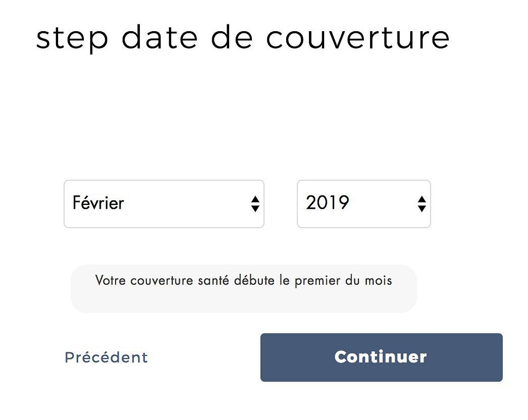Click the down arrow in the month selector

[255, 209]
